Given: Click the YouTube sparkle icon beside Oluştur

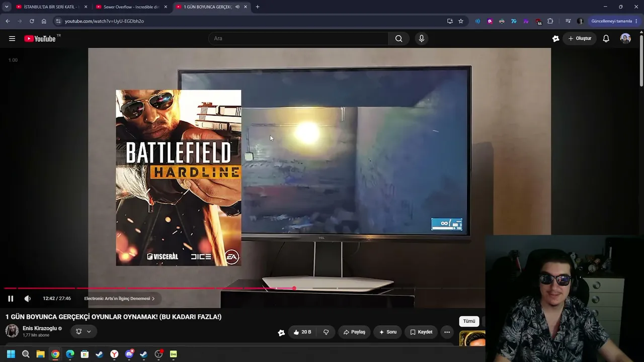Looking at the screenshot, I should tap(555, 39).
